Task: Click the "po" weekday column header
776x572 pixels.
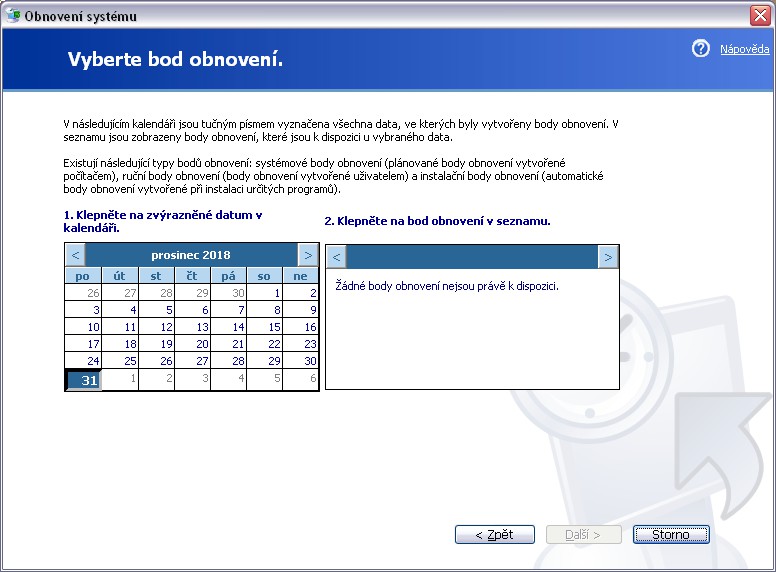Action: [83, 276]
